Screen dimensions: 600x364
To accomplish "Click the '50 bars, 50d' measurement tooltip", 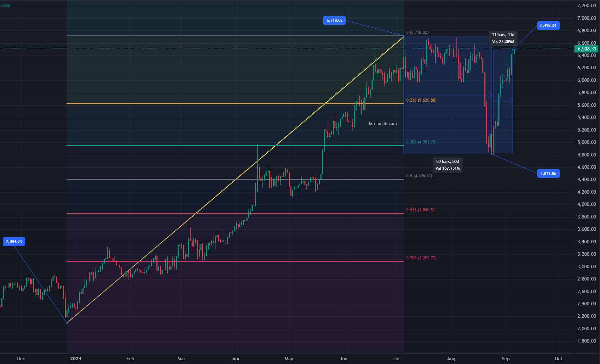I will pos(448,165).
